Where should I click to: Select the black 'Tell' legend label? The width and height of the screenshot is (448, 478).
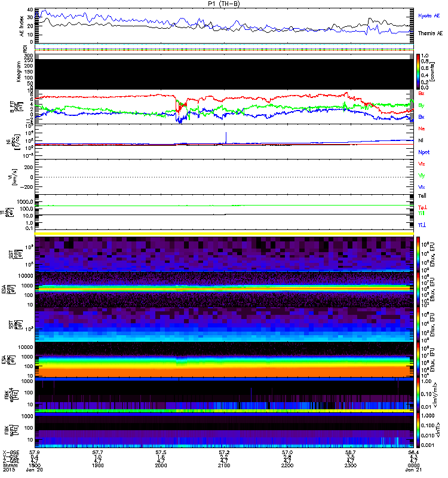[422, 196]
